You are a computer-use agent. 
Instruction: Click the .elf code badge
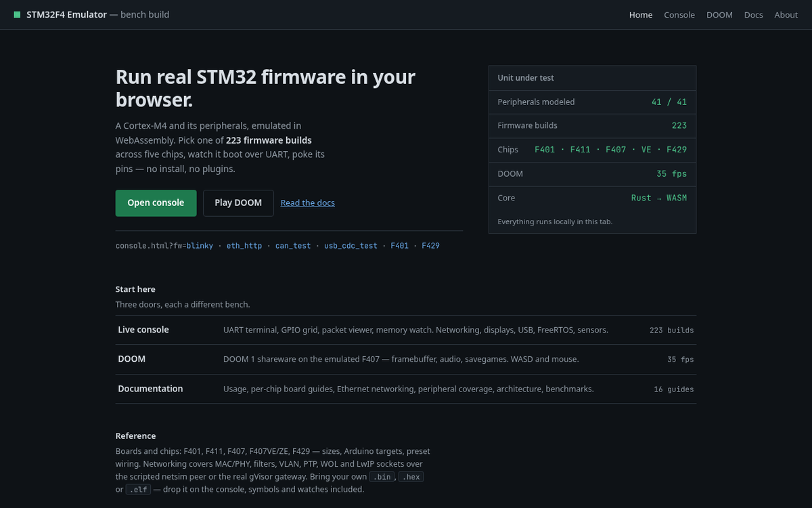pyautogui.click(x=138, y=489)
